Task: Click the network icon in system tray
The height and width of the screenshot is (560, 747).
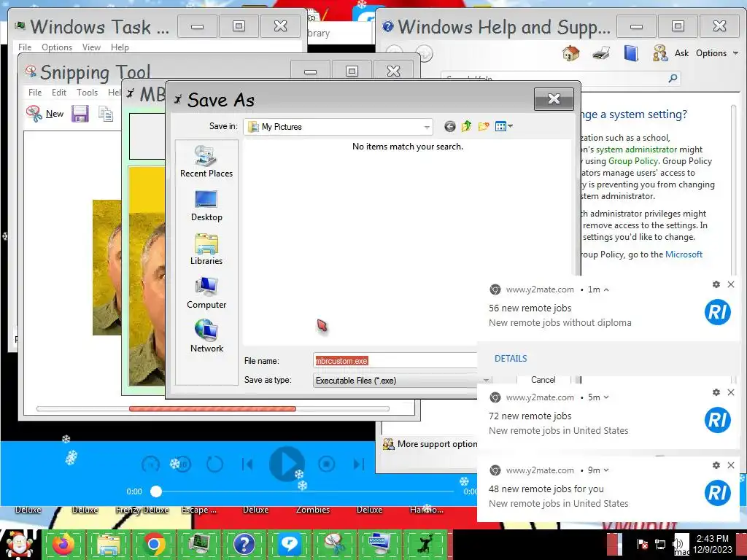Action: 660,544
